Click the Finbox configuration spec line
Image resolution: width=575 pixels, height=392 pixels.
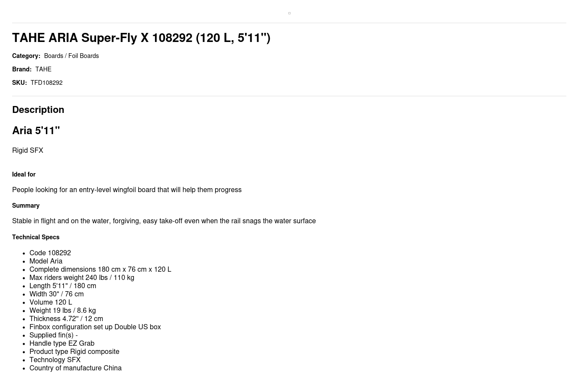pos(95,327)
